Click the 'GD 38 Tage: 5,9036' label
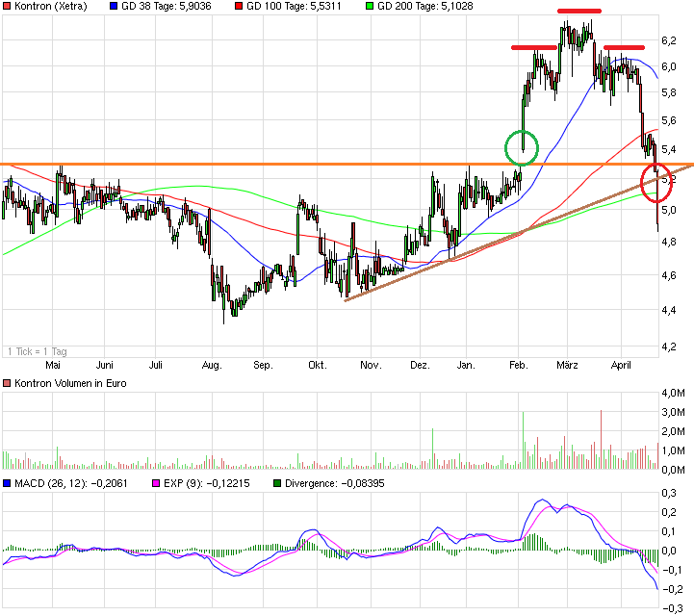 click(166, 6)
